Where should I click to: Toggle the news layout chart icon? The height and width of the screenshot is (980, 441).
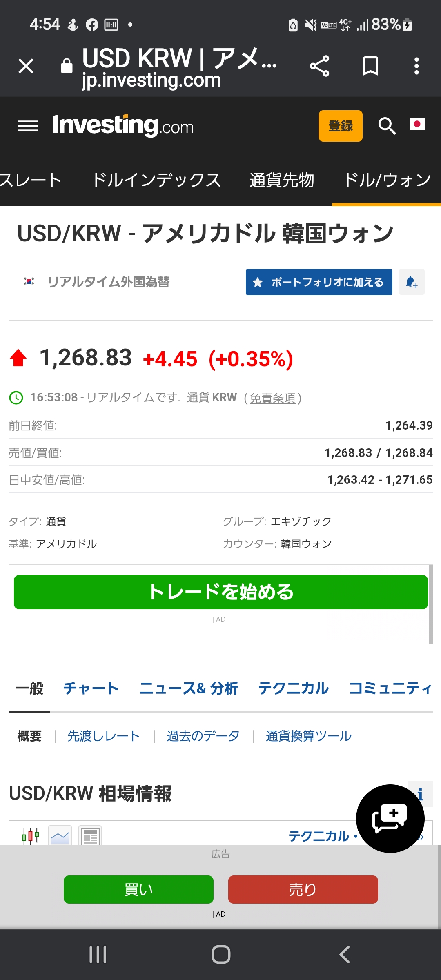pyautogui.click(x=90, y=836)
